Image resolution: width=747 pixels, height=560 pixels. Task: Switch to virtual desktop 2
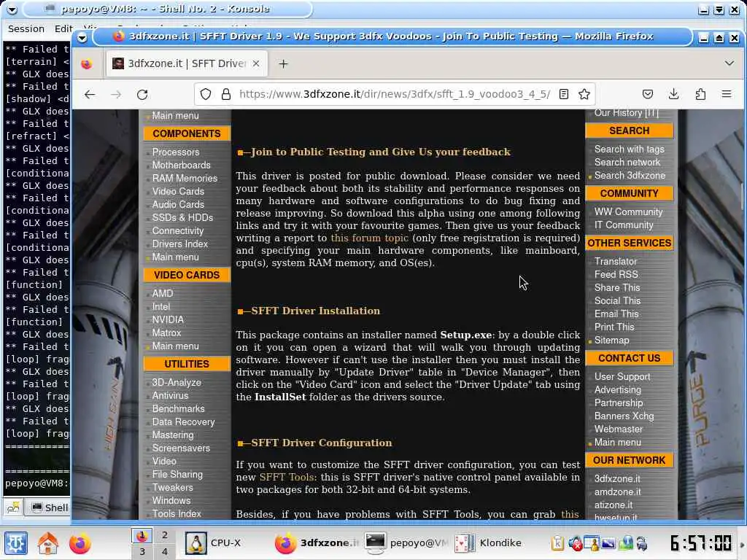164,535
